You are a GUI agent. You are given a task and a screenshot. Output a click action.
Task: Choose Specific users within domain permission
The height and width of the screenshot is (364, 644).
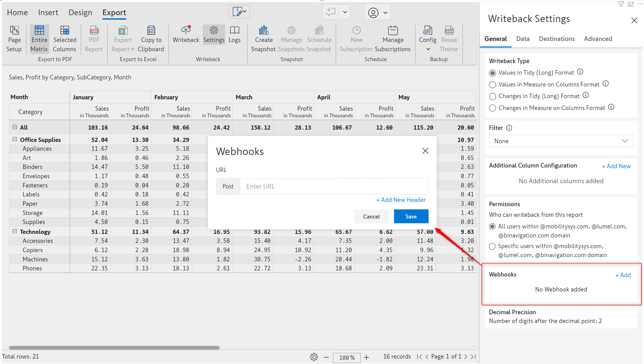[492, 246]
